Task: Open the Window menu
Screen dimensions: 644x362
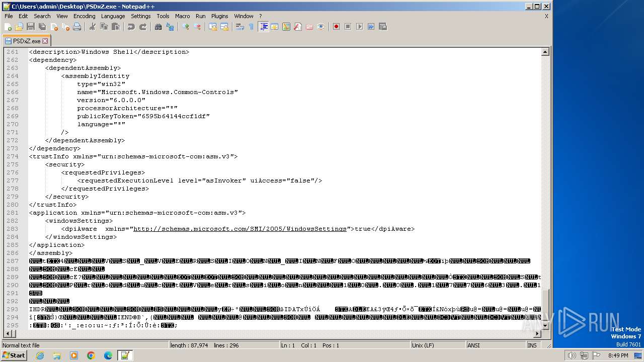Action: click(x=244, y=16)
